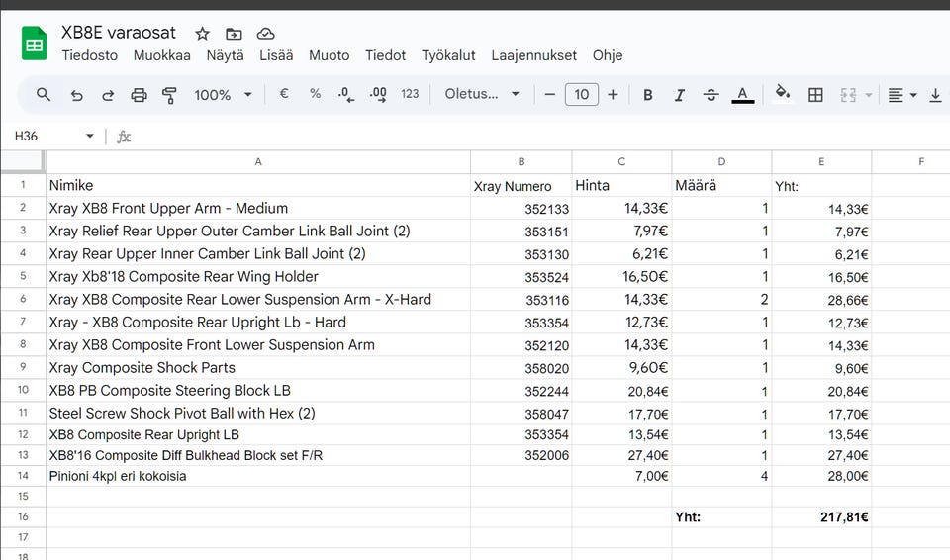Open the 100% zoom dropdown
Viewport: 950px width, 560px height.
pyautogui.click(x=223, y=95)
